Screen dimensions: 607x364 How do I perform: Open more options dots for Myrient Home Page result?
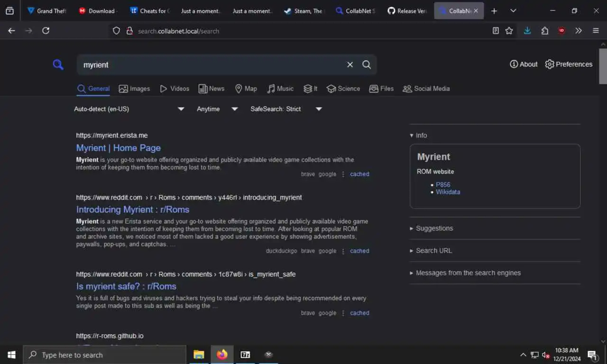point(343,174)
